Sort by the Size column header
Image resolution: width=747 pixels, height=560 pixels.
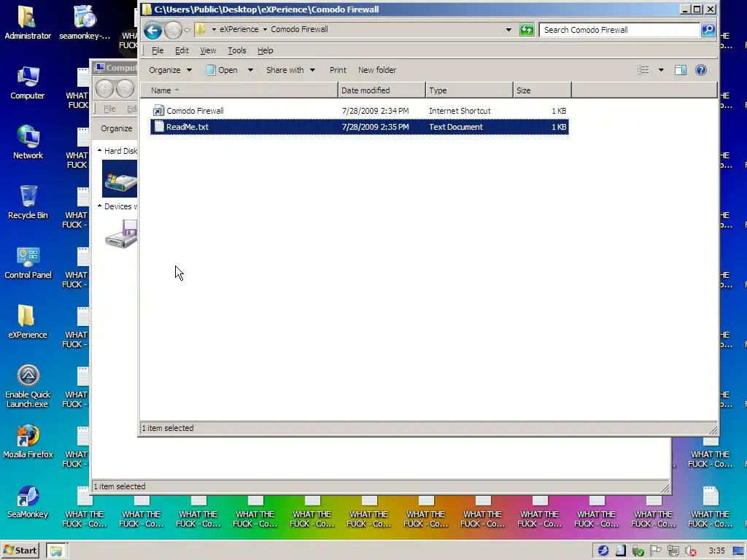(x=542, y=90)
